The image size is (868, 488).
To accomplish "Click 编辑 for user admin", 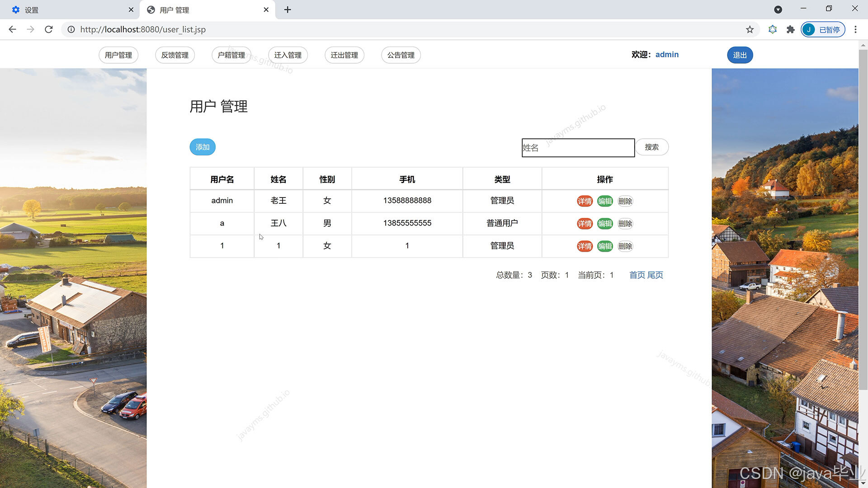I will (605, 201).
